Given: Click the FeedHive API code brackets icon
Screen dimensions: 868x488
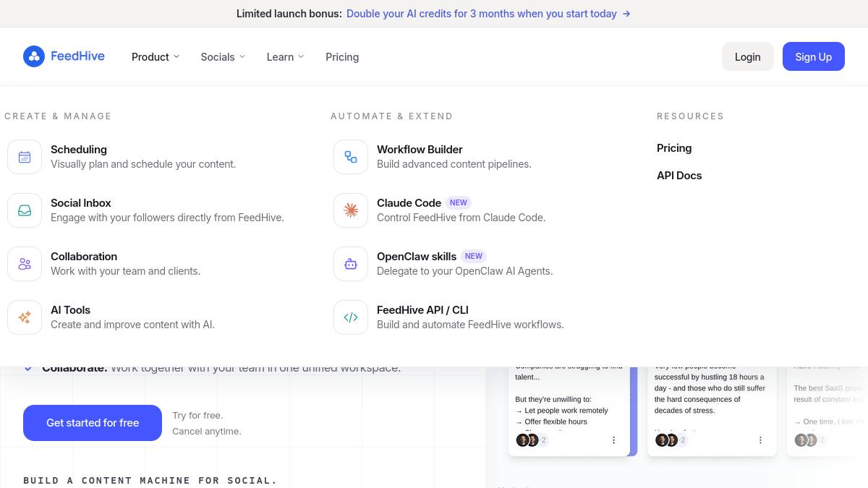Looking at the screenshot, I should click(x=351, y=317).
